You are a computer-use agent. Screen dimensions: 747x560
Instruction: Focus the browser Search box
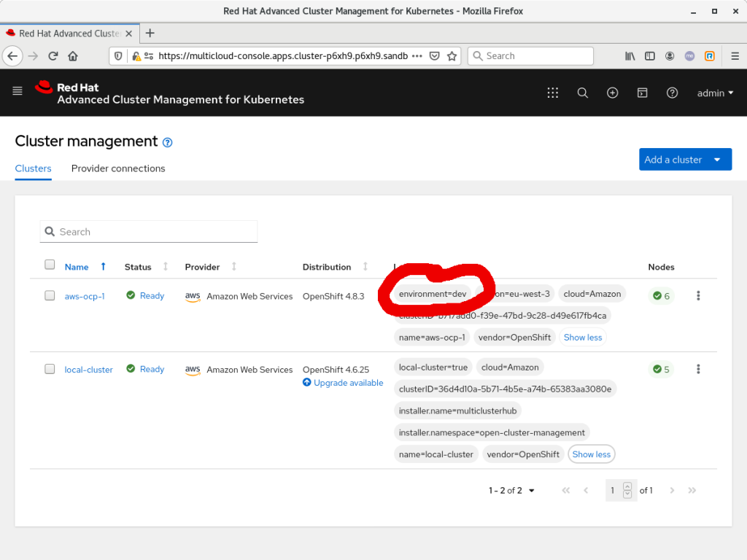(x=531, y=56)
